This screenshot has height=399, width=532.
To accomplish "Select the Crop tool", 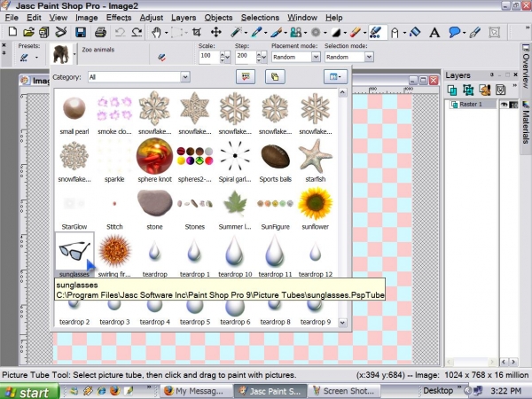I will point(197,33).
